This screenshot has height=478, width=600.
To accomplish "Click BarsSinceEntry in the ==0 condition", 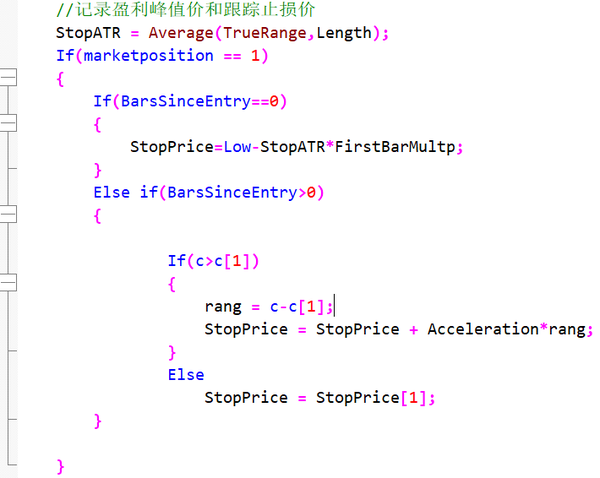I will click(x=186, y=101).
